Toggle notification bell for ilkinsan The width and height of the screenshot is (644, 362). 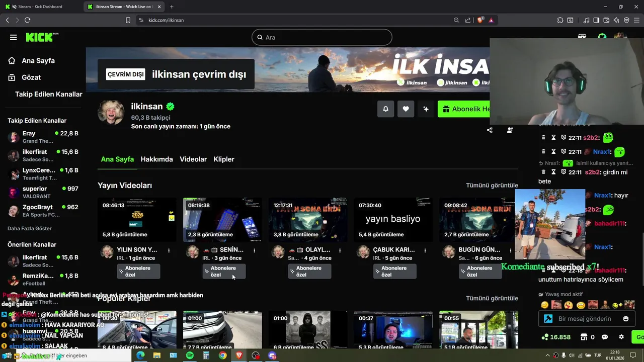[385, 109]
